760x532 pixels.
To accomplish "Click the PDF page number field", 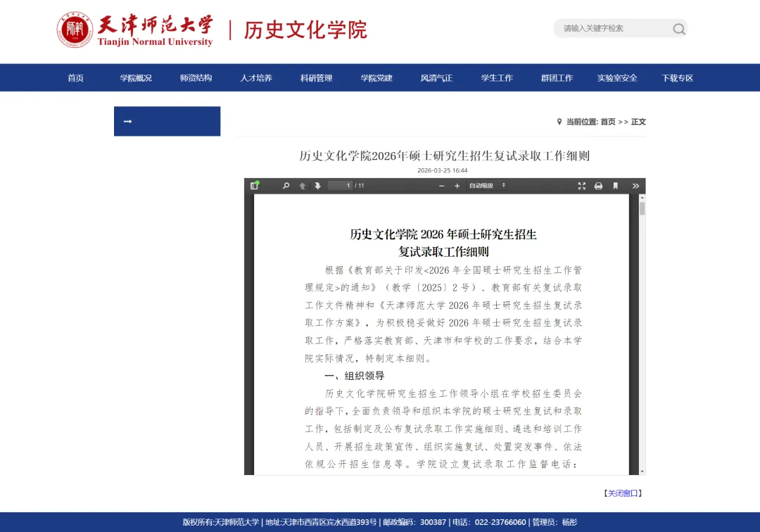I will tap(340, 186).
